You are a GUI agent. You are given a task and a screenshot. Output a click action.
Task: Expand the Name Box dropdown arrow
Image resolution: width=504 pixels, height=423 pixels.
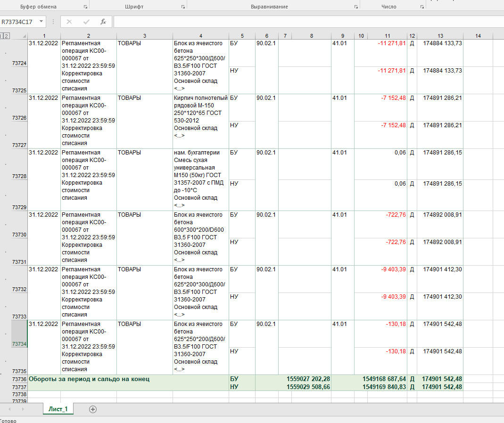click(x=41, y=22)
